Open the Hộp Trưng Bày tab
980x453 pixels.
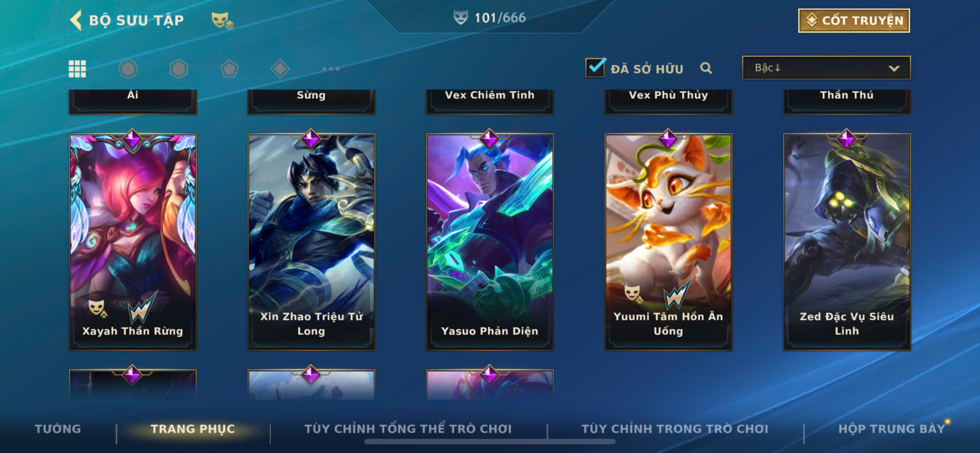click(891, 429)
